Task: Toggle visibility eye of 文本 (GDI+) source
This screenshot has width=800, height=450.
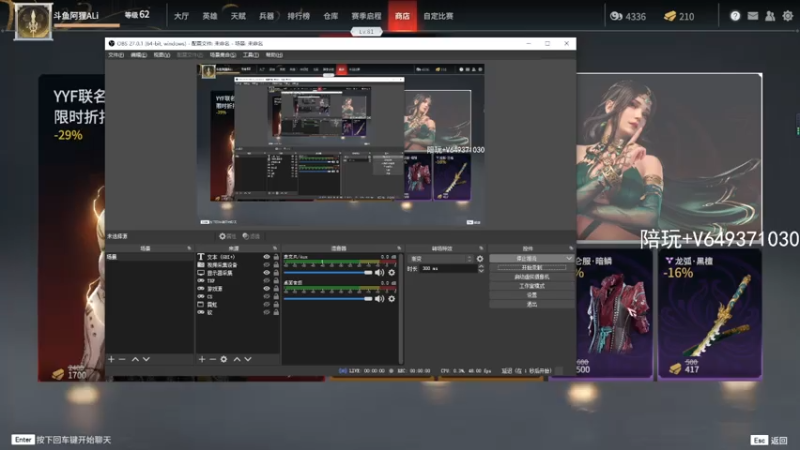Action: point(266,257)
